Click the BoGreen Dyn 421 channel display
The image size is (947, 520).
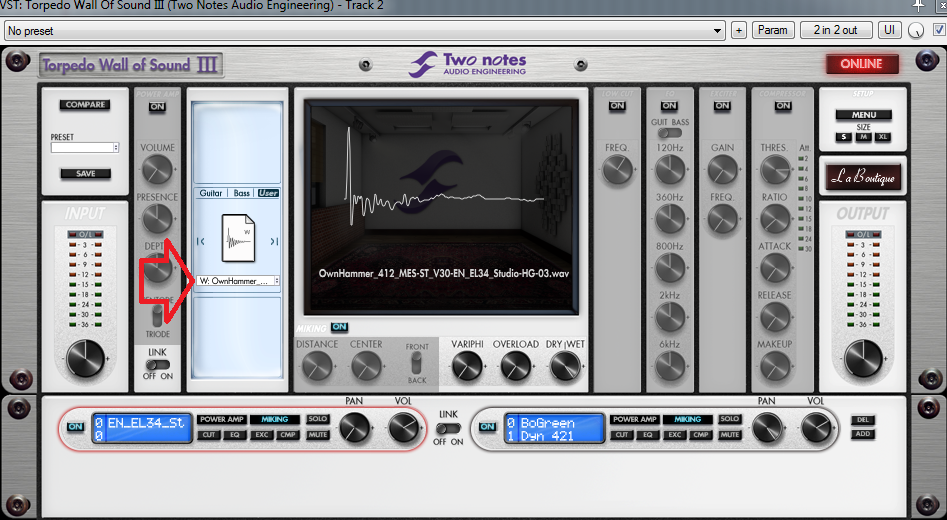click(554, 428)
